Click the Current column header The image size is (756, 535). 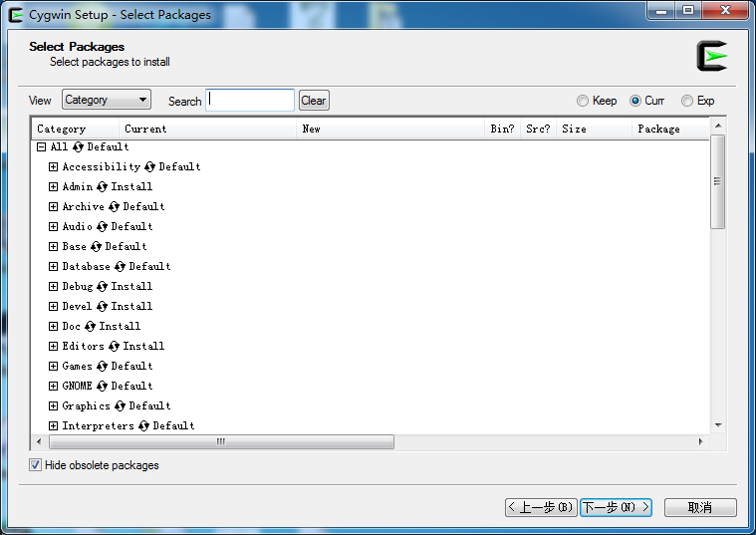click(207, 129)
